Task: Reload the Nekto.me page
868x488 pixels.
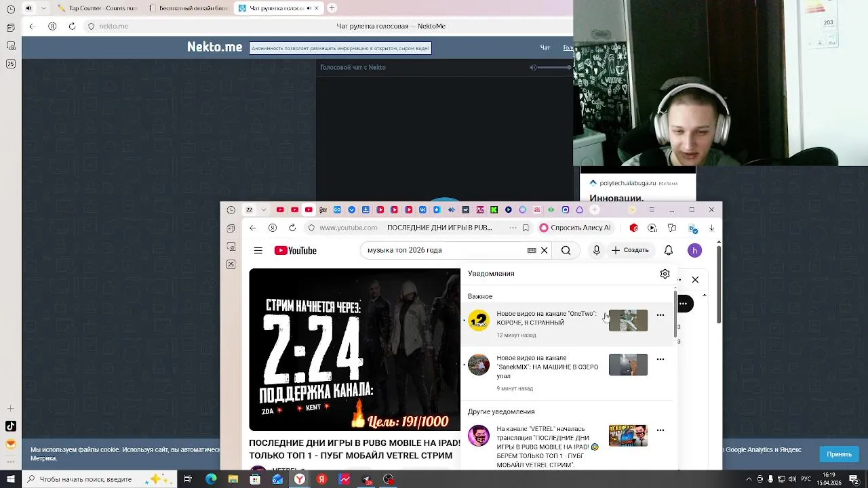Action: coord(72,26)
